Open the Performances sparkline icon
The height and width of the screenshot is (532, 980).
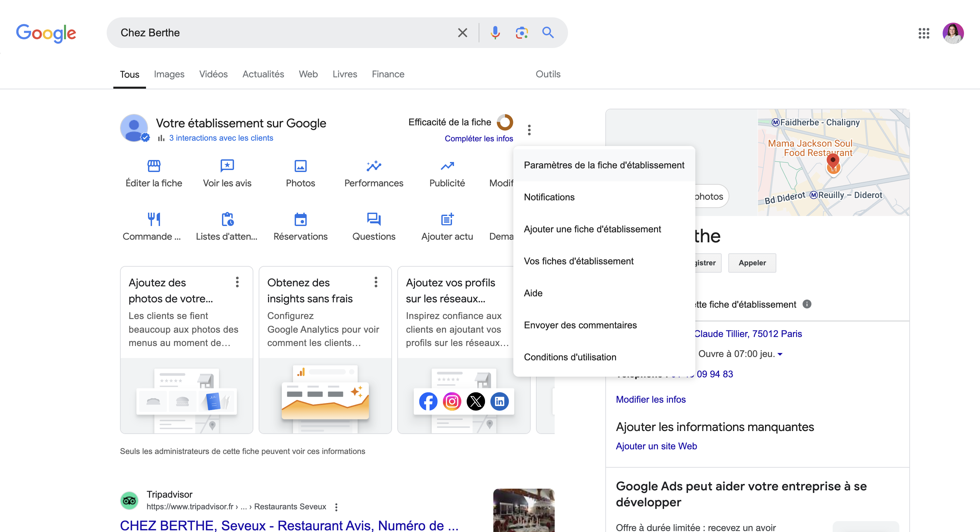click(374, 166)
